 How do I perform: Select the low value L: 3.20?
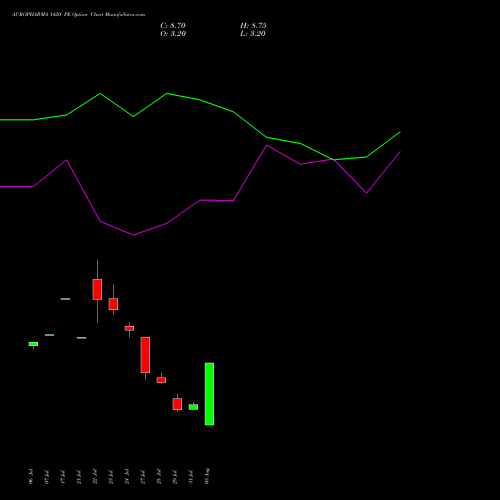(253, 34)
